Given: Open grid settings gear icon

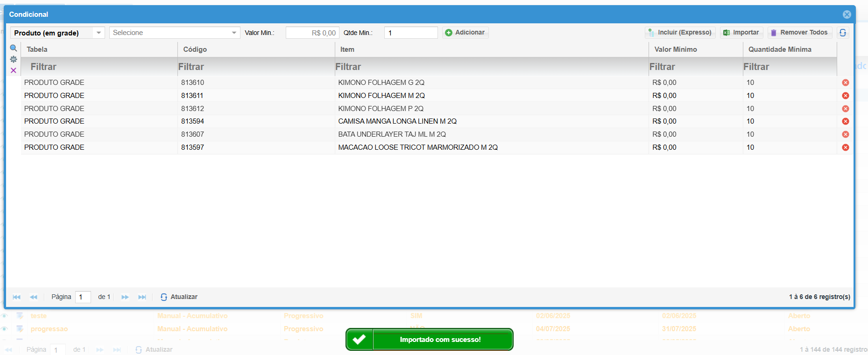Looking at the screenshot, I should tap(14, 59).
